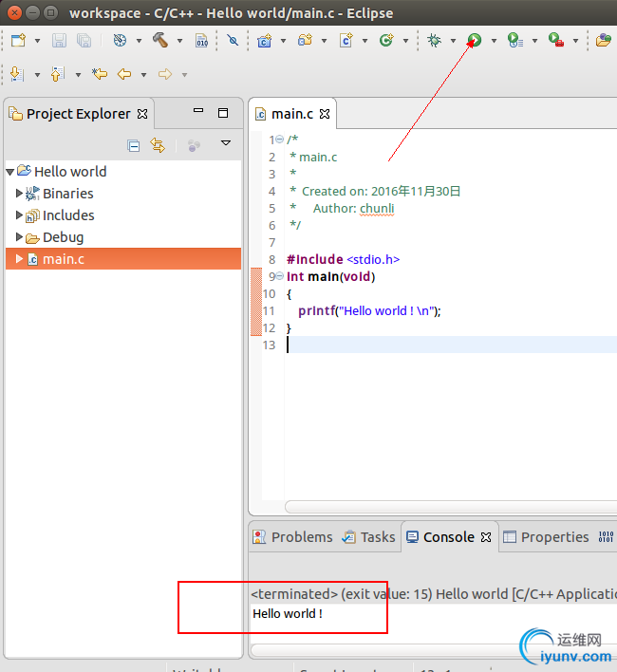This screenshot has width=617, height=672.
Task: Click the Profile run icon
Action: click(515, 40)
